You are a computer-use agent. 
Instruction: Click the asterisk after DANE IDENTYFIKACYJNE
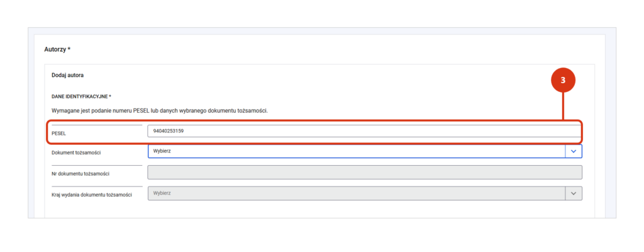pyautogui.click(x=110, y=96)
